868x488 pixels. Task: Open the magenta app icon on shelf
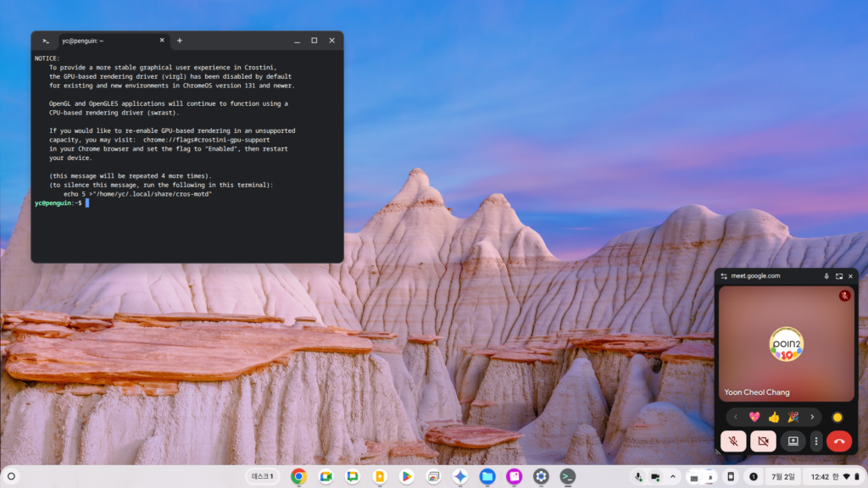pyautogui.click(x=515, y=476)
